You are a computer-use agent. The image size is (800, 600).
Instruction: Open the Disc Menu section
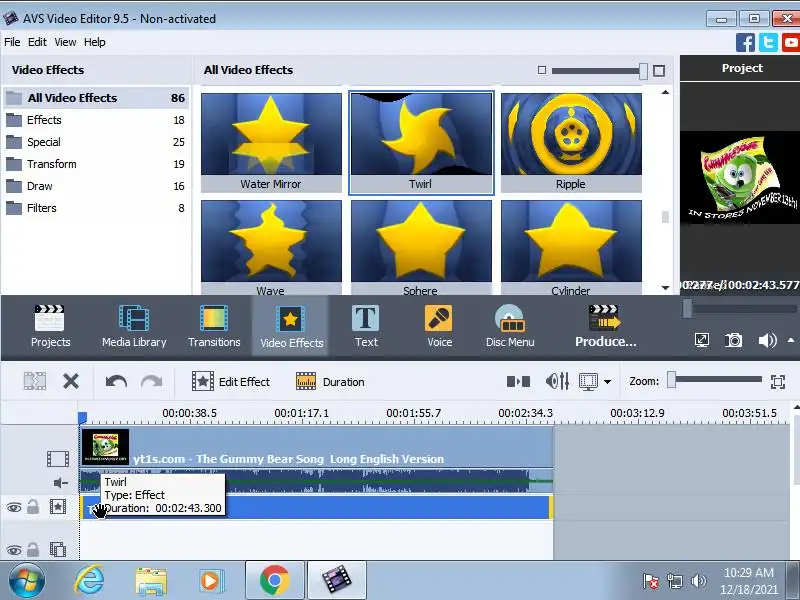(x=510, y=327)
